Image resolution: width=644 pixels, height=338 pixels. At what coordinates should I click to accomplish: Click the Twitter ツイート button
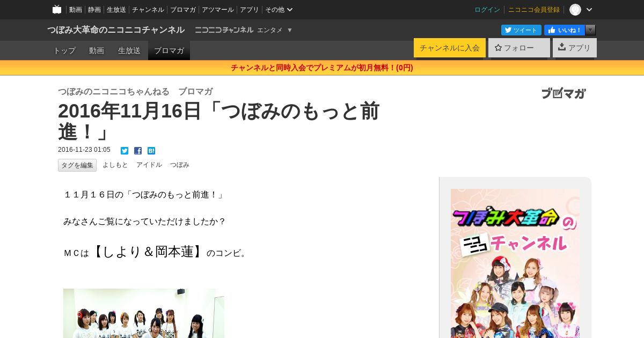click(521, 30)
